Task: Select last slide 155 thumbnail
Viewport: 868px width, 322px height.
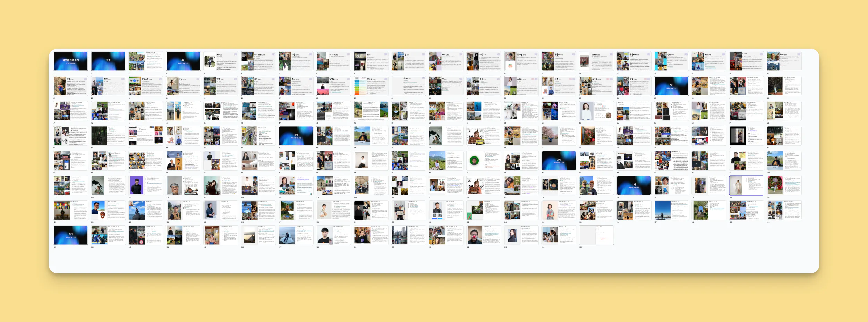Action: [x=596, y=235]
